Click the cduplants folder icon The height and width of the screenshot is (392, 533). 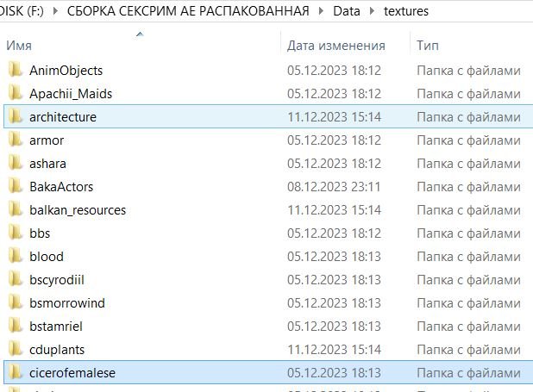click(x=15, y=349)
